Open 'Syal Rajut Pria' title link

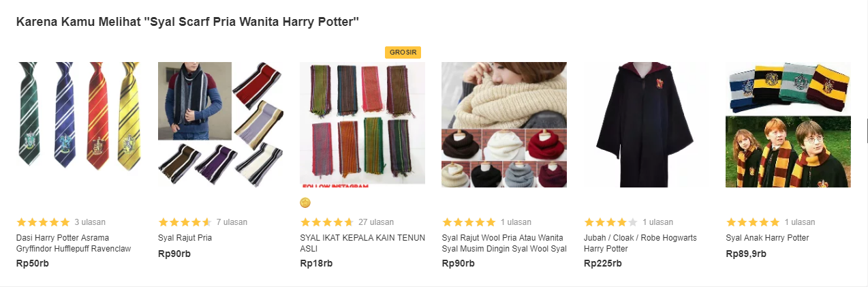click(x=185, y=238)
